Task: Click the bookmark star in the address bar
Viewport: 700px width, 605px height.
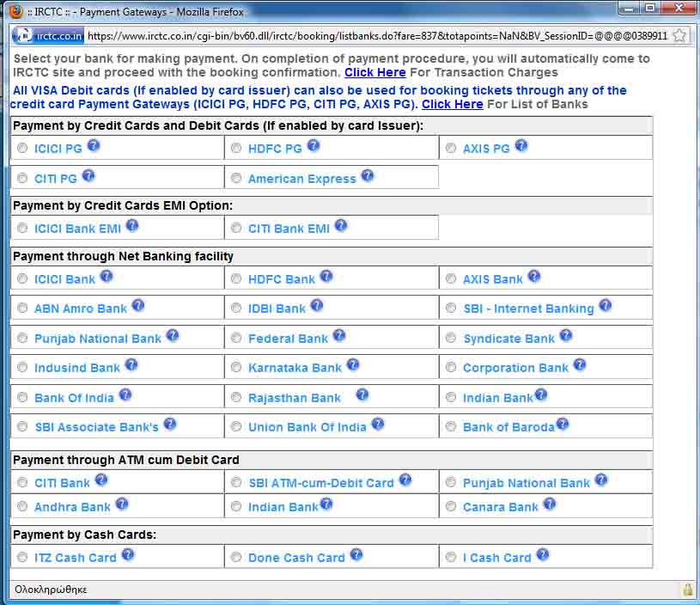Action: (x=679, y=36)
